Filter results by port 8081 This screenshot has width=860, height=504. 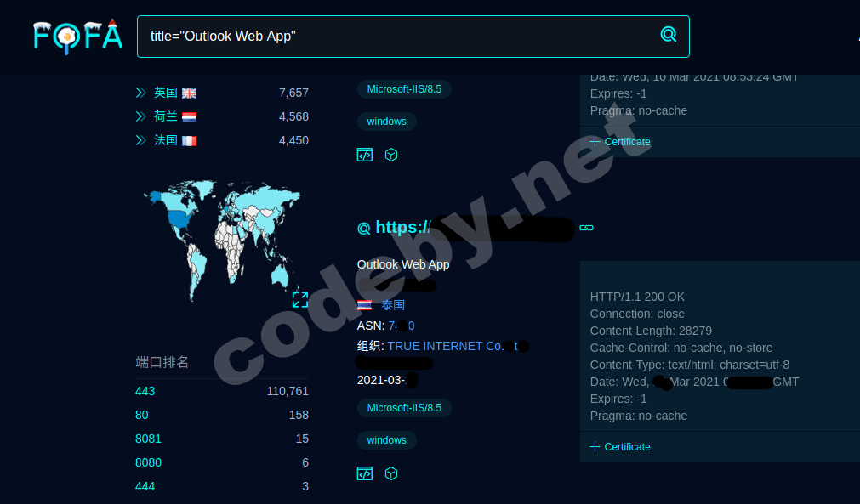point(148,439)
